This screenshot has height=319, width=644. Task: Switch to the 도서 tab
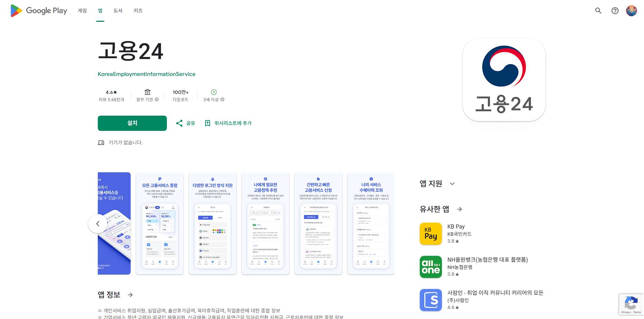[x=118, y=11]
